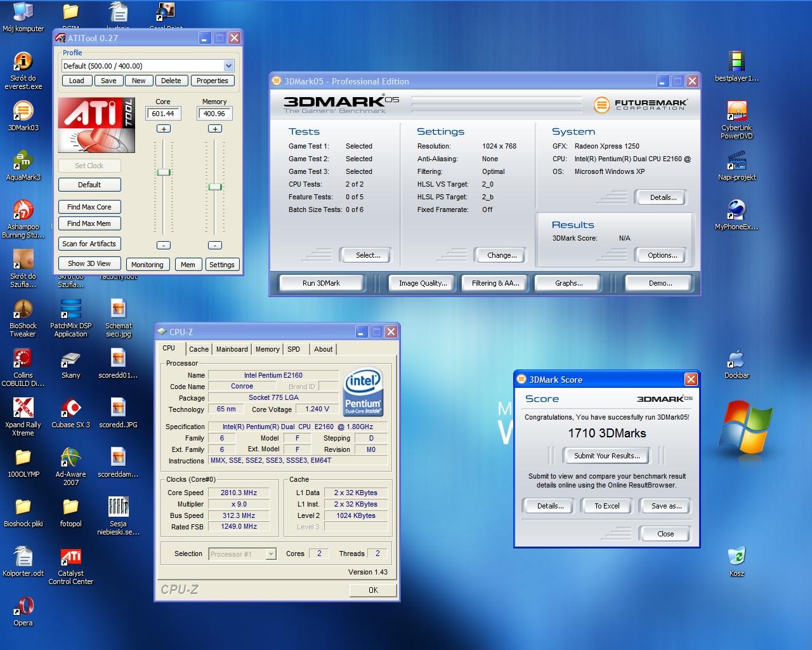This screenshot has width=812, height=650.
Task: Expand CPU-Z processor Selection dropdown
Action: point(271,554)
